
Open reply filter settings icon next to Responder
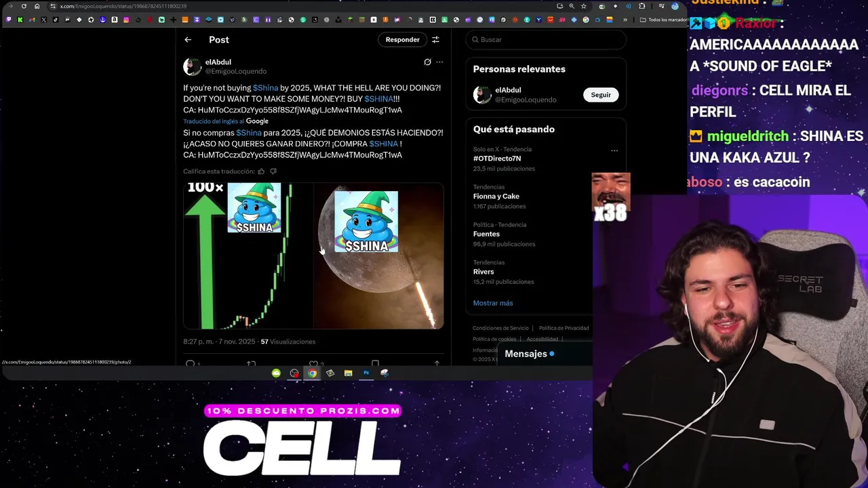(x=436, y=39)
